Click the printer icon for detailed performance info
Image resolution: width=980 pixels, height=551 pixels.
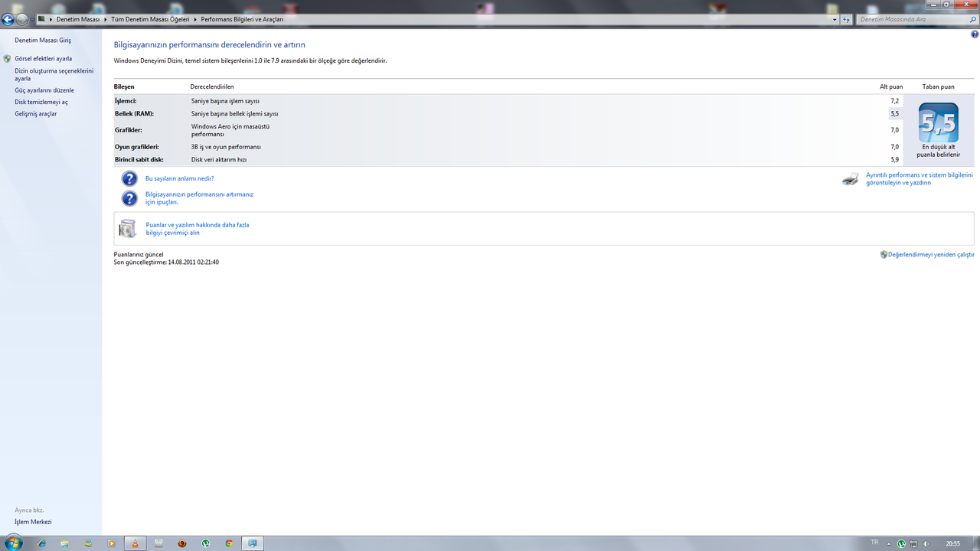tap(851, 179)
